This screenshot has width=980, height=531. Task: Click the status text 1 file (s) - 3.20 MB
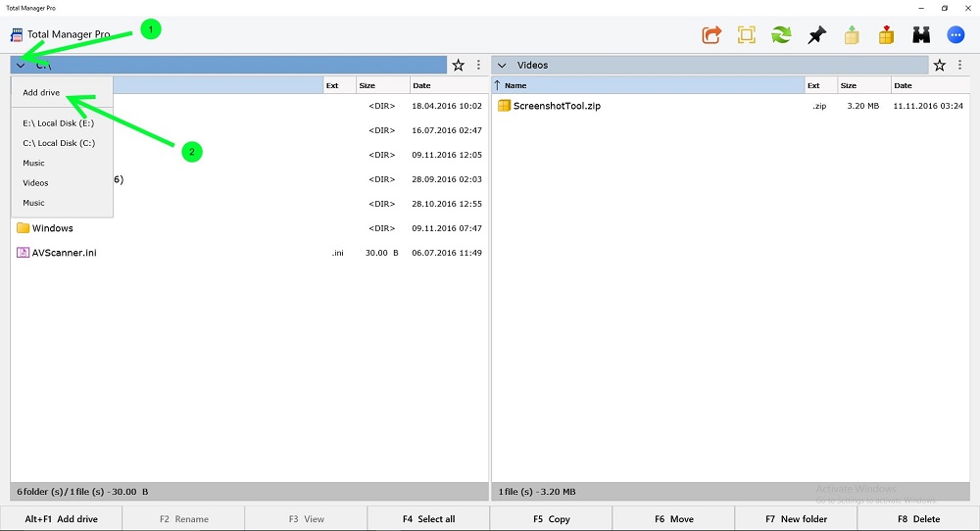pos(537,492)
